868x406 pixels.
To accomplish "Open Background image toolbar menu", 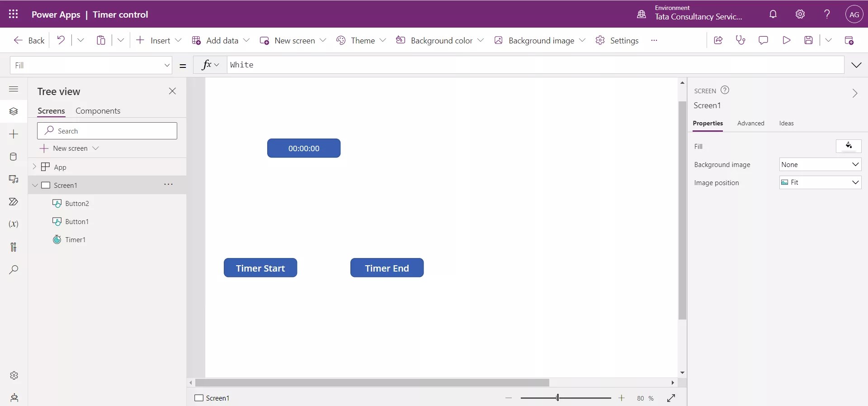I will (x=540, y=40).
